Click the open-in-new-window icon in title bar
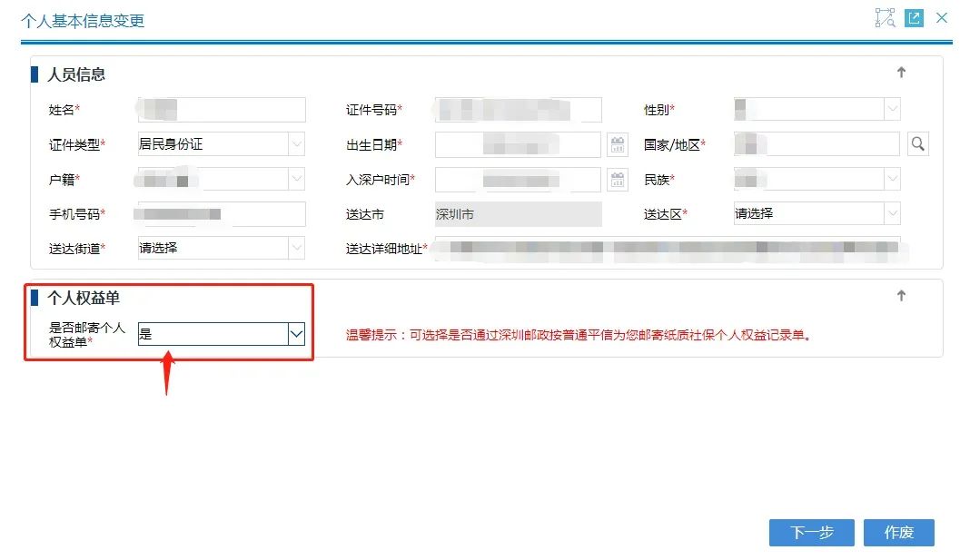This screenshot has height=560, width=970. pos(914,18)
